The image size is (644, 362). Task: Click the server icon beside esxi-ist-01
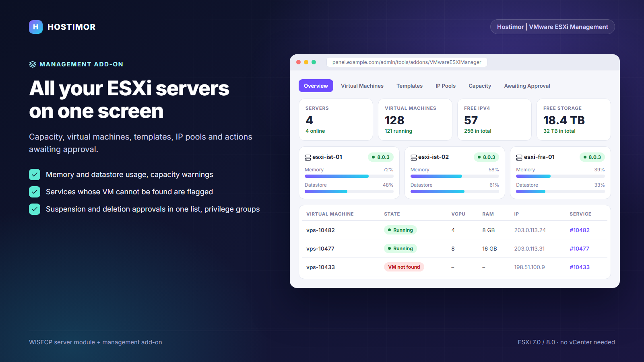click(308, 157)
